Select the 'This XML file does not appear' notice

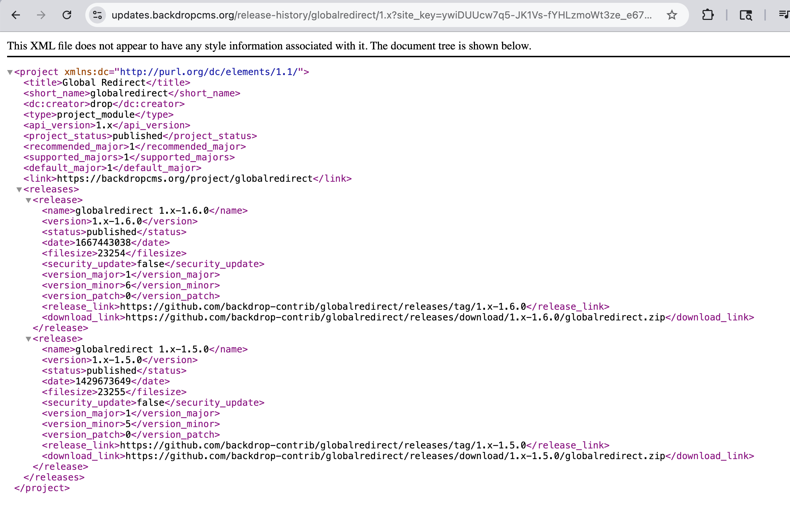click(269, 46)
